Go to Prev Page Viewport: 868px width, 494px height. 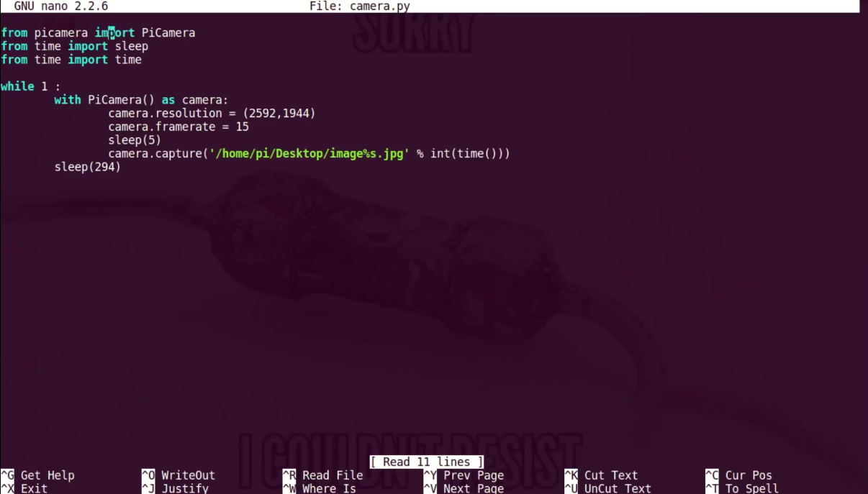471,475
